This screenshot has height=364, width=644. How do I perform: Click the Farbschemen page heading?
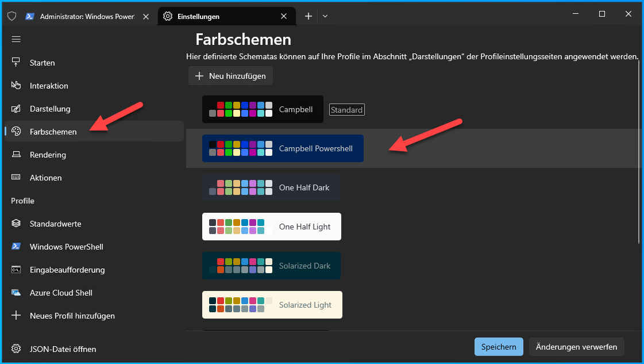click(243, 40)
